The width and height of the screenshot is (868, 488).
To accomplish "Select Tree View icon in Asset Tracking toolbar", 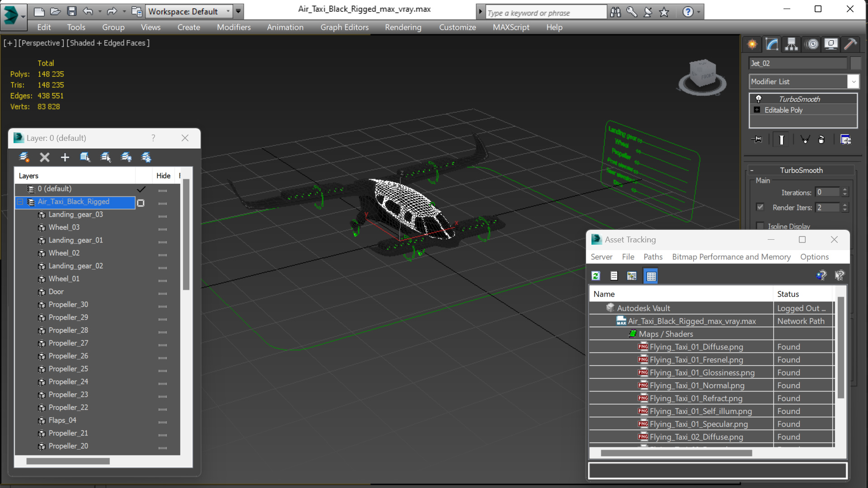I will [x=632, y=276].
